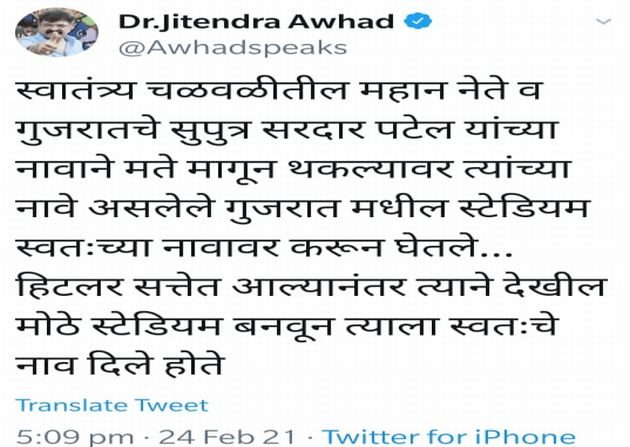Click the word मोठे in tweet
Screen dimensions: 630x447
(47, 325)
